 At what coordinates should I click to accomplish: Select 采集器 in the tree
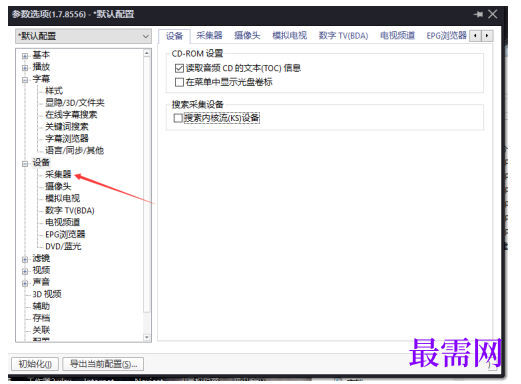point(58,174)
